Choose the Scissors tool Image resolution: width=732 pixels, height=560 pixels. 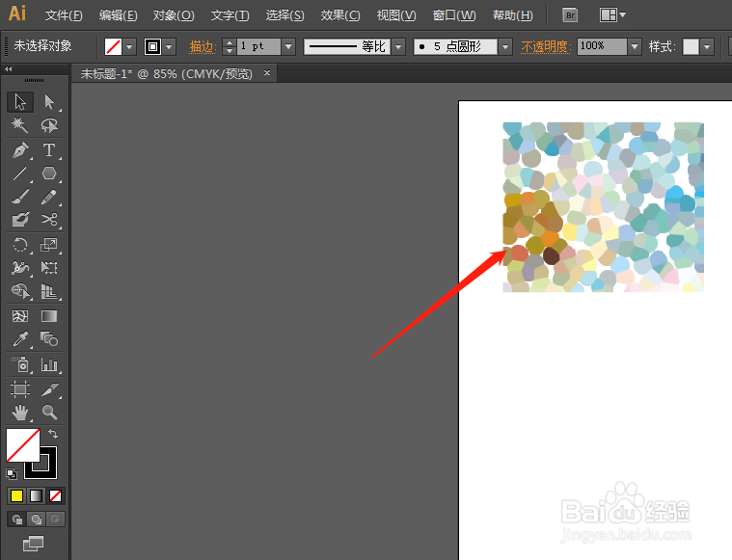(49, 220)
